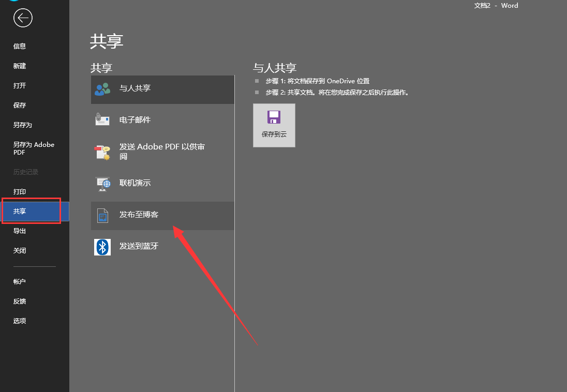This screenshot has width=567, height=392.
Task: Select 保存 in the backstage sidebar
Action: (20, 105)
